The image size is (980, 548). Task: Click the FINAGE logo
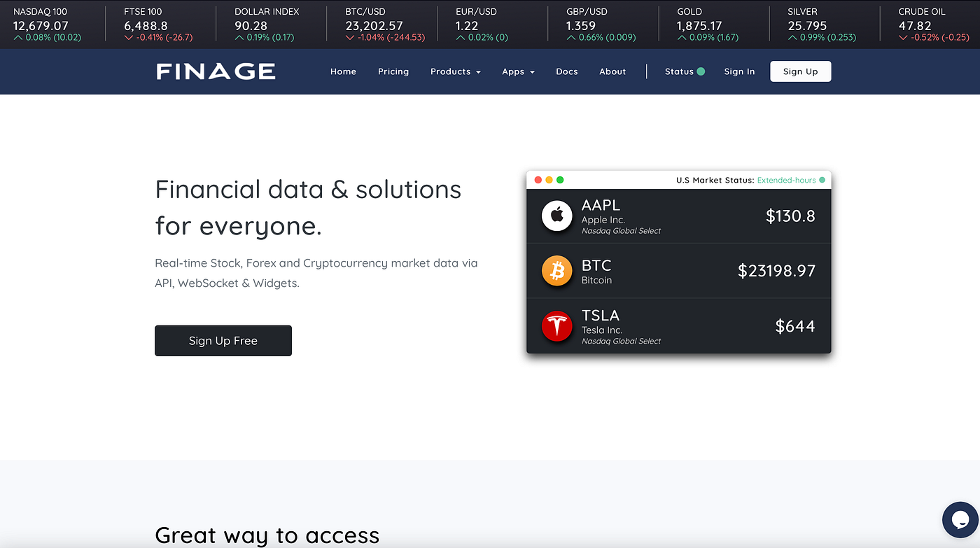(x=216, y=71)
